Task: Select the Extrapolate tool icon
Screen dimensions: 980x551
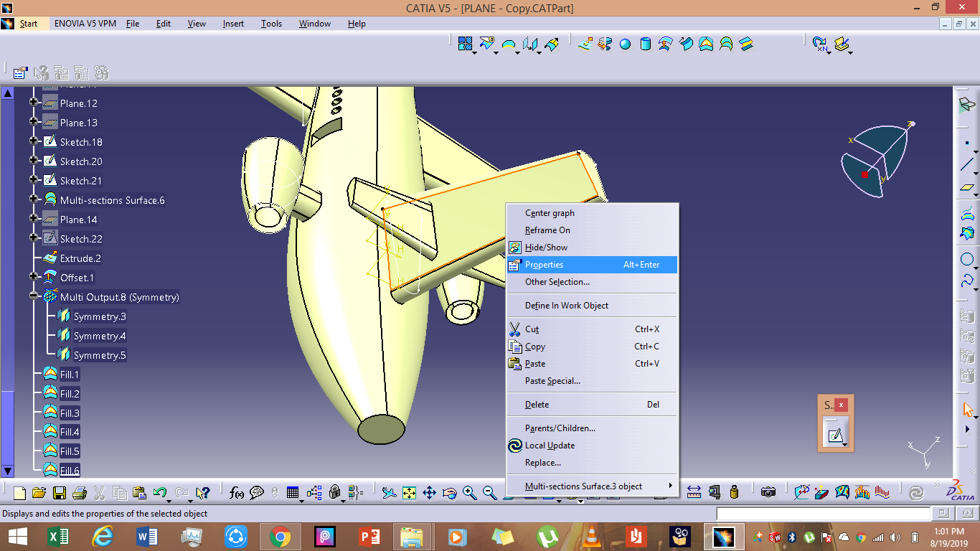Action: (x=552, y=44)
